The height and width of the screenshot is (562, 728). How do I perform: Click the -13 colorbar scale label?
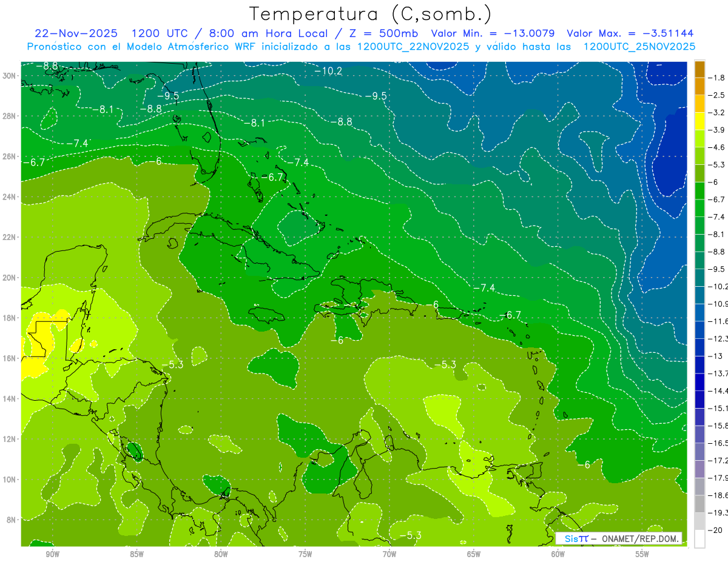click(x=715, y=356)
